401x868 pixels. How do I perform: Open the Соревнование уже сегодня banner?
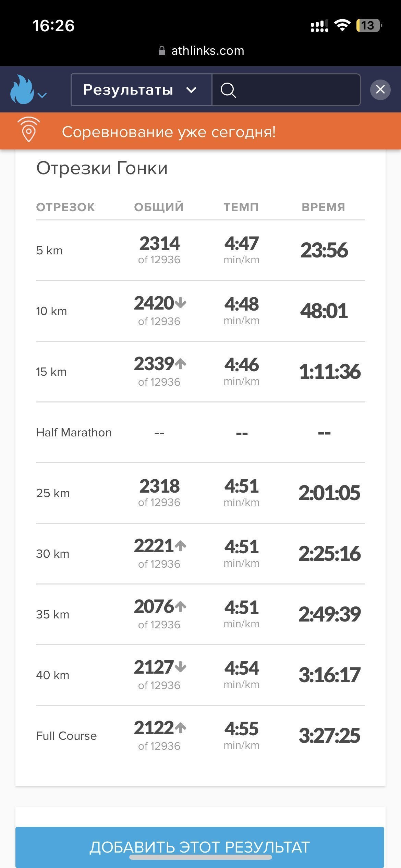[x=200, y=131]
